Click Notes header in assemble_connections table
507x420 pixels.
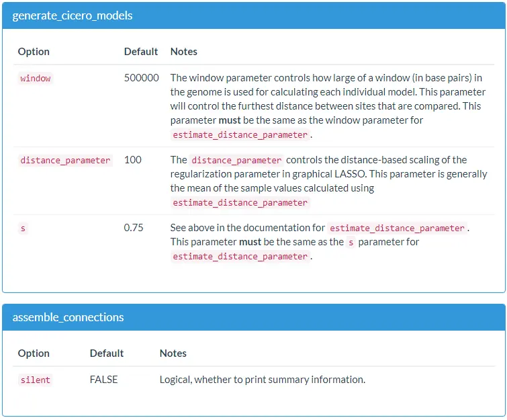pos(173,353)
